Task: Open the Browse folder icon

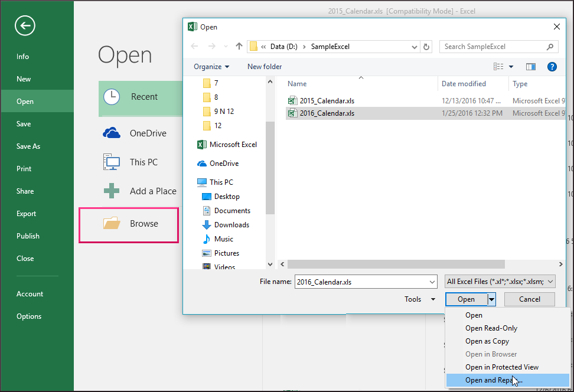Action: click(x=112, y=223)
